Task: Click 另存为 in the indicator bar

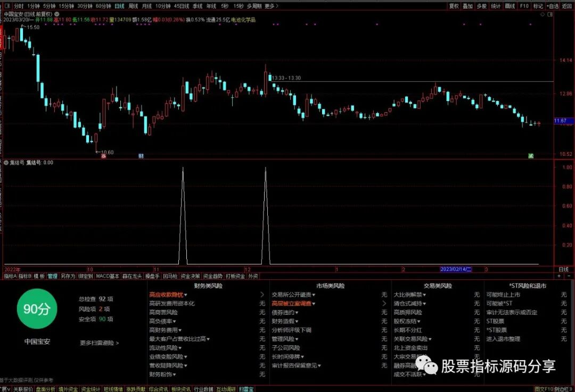Action: (68, 276)
